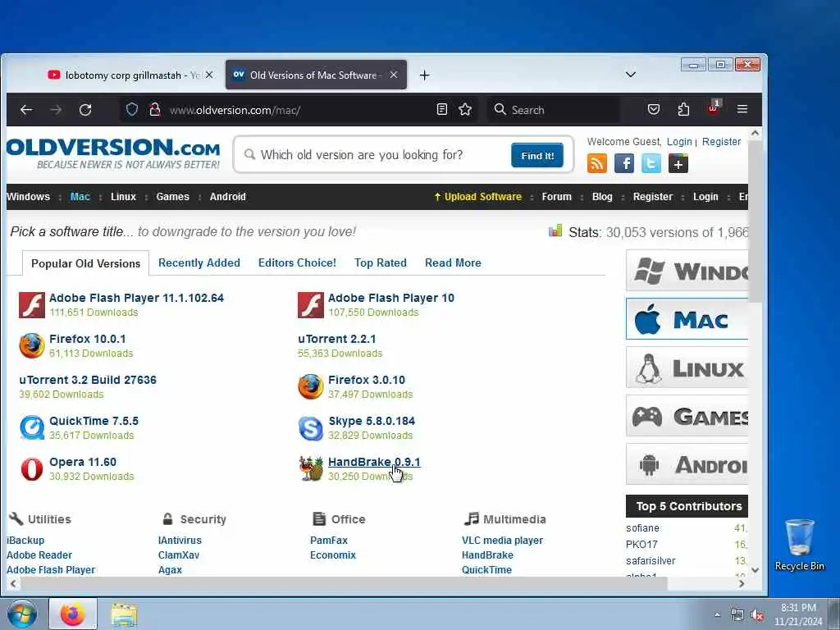Image resolution: width=840 pixels, height=630 pixels.
Task: Open the ClamXav security link
Action: click(x=178, y=555)
